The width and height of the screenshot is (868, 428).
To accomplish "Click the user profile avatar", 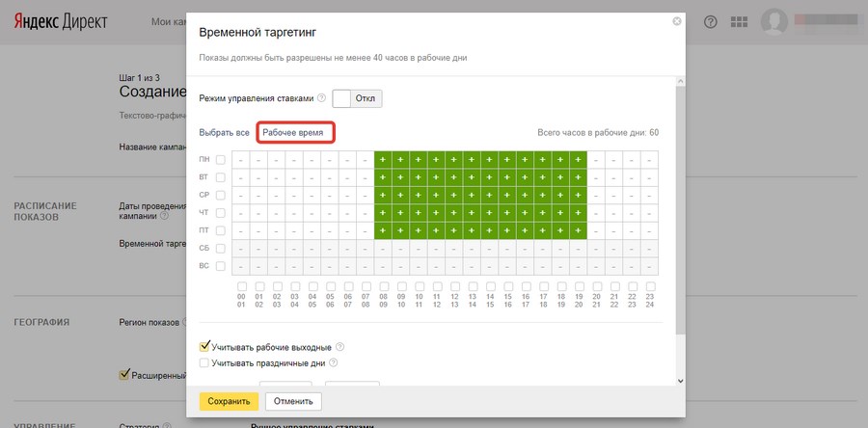I will [774, 22].
